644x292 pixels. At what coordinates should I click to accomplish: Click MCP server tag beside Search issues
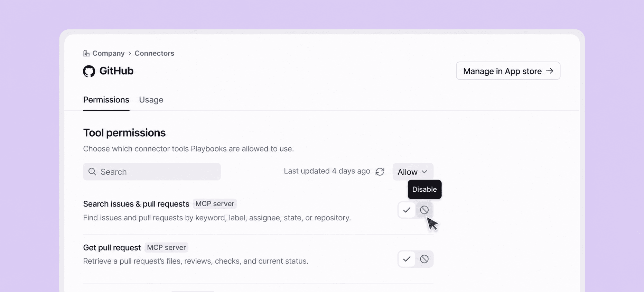215,204
